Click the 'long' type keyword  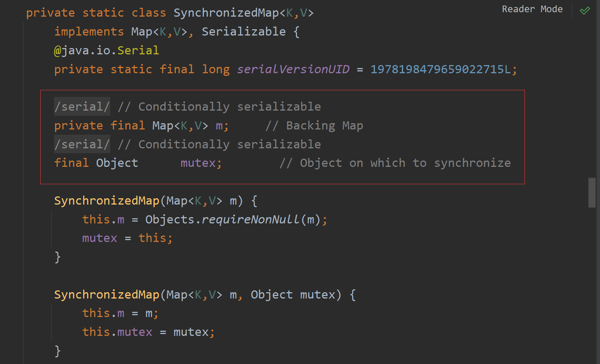(x=215, y=69)
